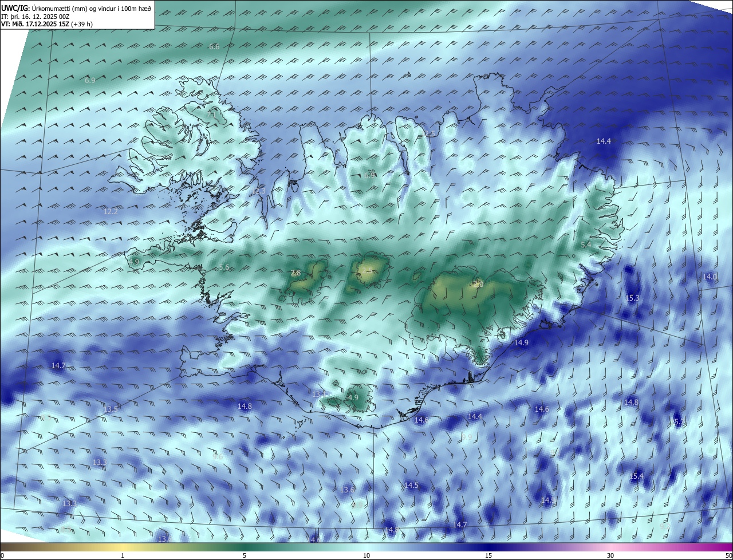The image size is (733, 560).
Task: Click the faint 9.9 value
Action: [x=467, y=437]
